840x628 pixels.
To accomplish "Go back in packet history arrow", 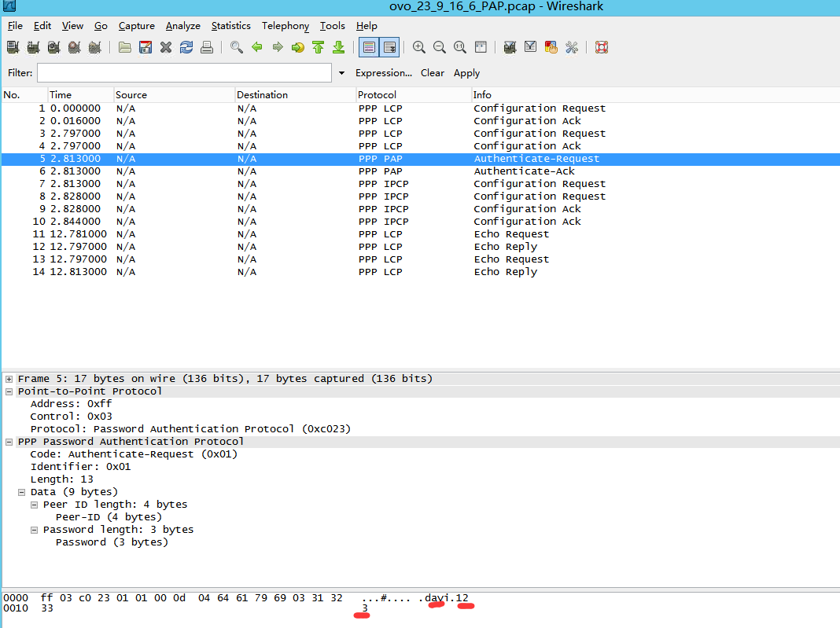I will (x=257, y=47).
